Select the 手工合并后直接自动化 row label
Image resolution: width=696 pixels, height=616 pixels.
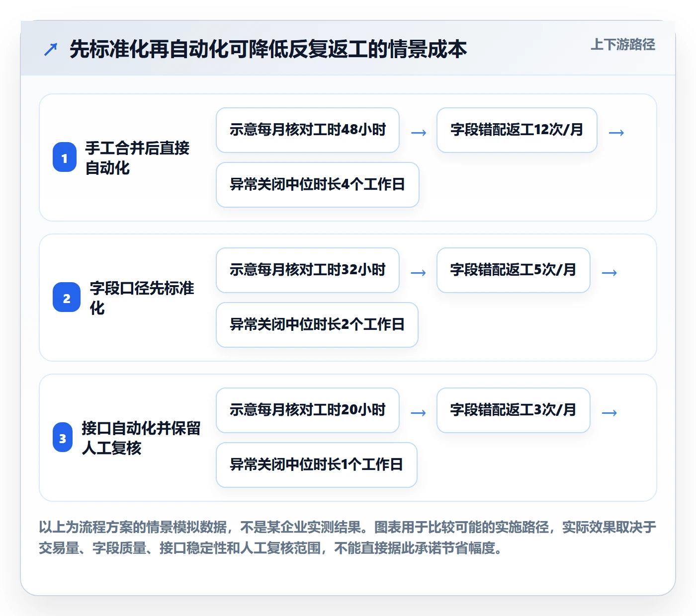pyautogui.click(x=137, y=158)
